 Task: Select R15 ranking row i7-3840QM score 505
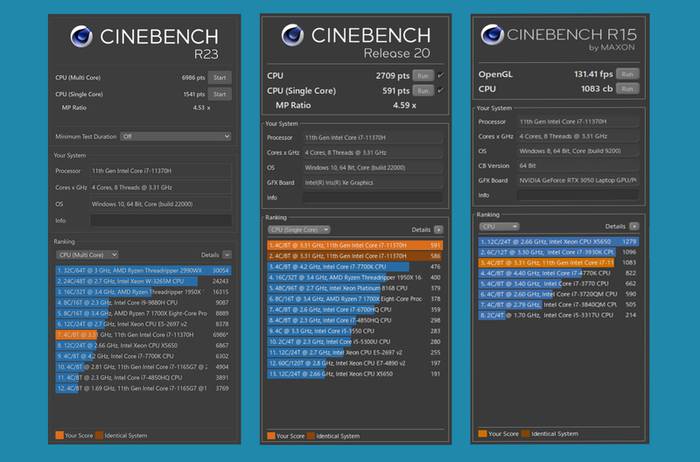click(x=558, y=305)
